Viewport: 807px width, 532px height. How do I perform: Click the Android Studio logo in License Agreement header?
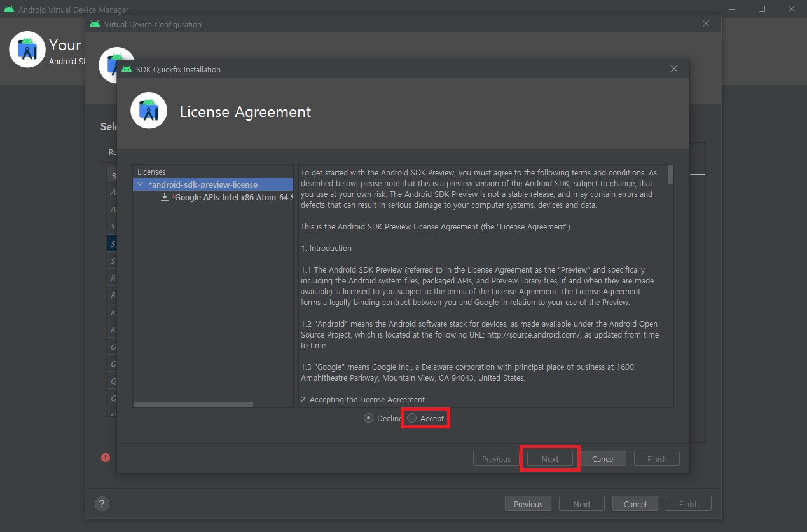point(149,111)
